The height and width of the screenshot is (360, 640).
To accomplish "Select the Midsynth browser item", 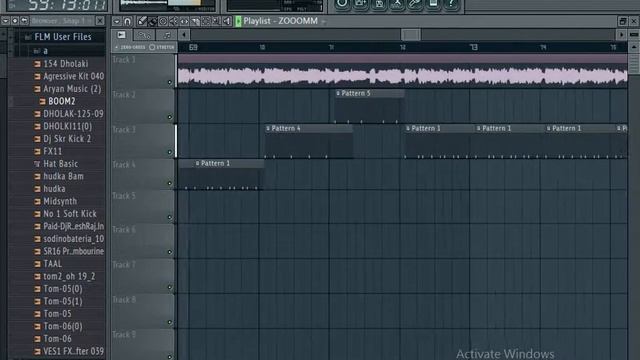I will 60,201.
